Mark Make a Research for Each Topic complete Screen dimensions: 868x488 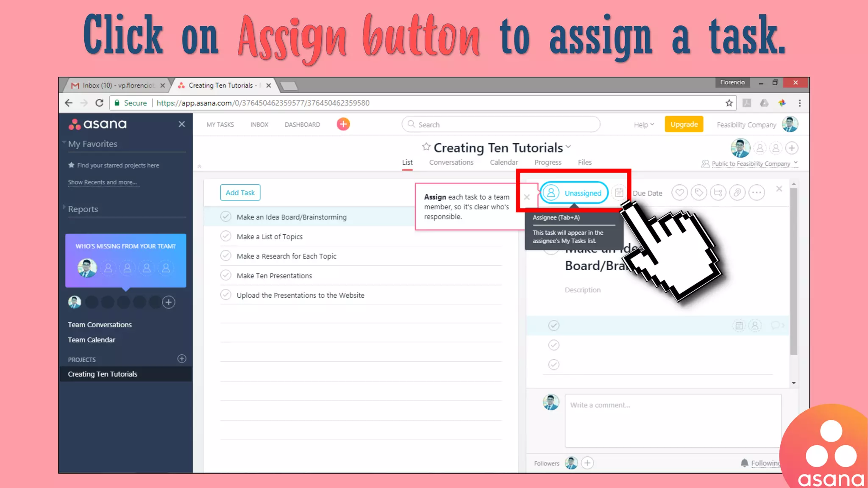click(225, 255)
